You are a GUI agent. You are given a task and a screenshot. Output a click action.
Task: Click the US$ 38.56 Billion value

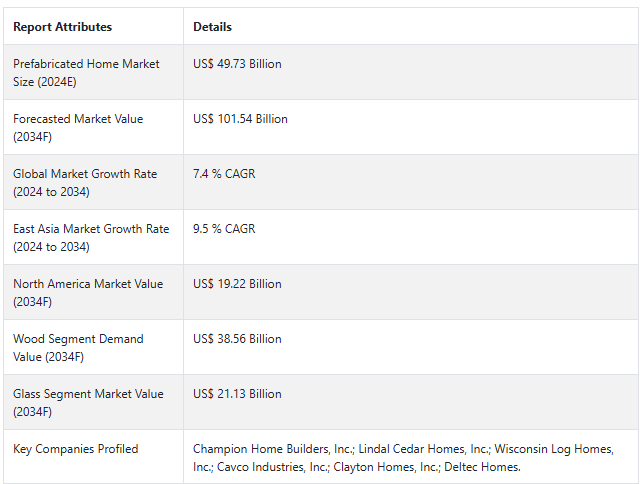(x=237, y=339)
